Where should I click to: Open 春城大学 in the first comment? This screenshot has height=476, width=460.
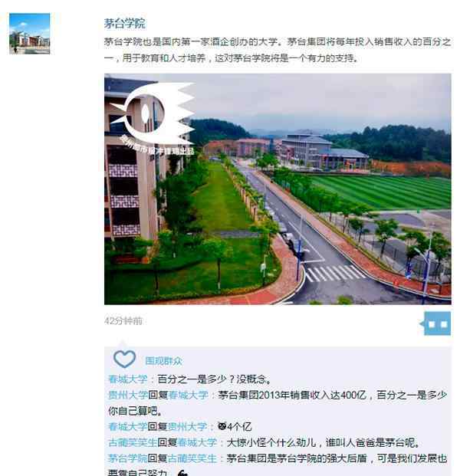pyautogui.click(x=128, y=379)
